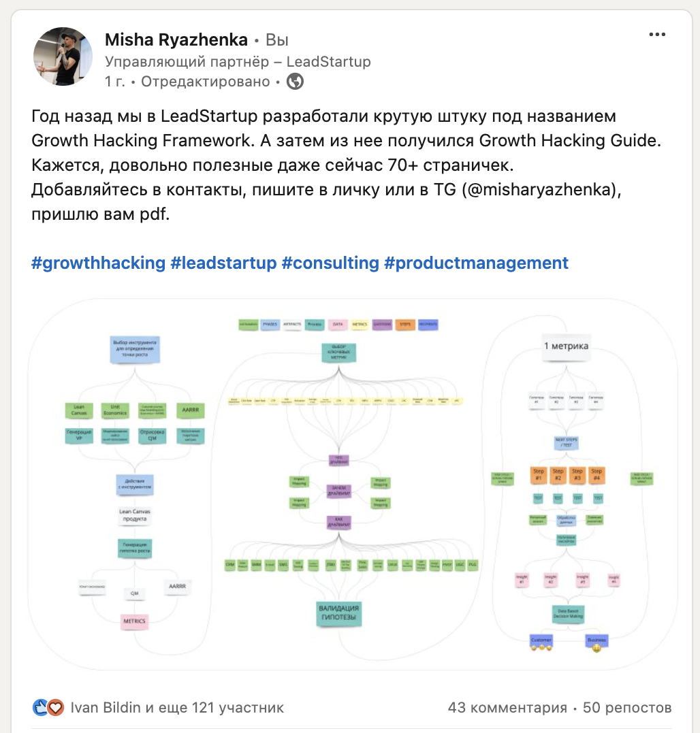Open the #growthhacking hashtag
This screenshot has width=700, height=733.
(x=98, y=263)
